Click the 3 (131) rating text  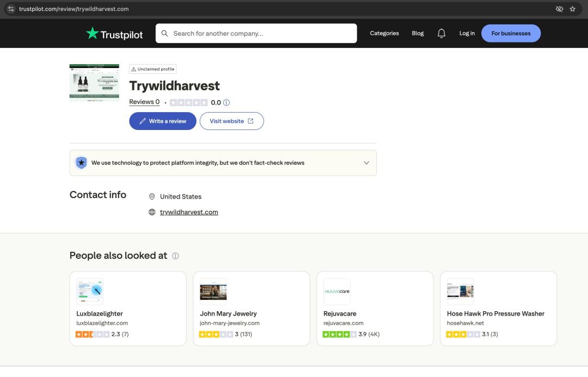tap(243, 334)
